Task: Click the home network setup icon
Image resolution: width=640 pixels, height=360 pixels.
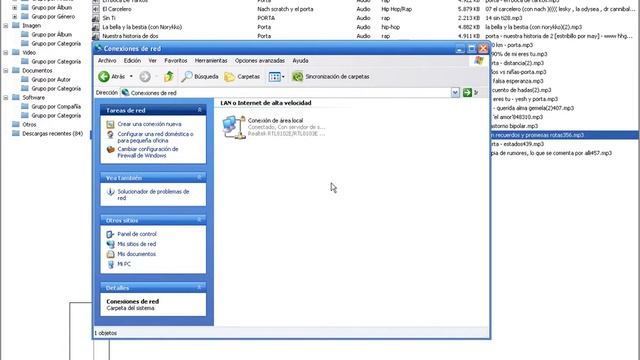Action: 110,134
